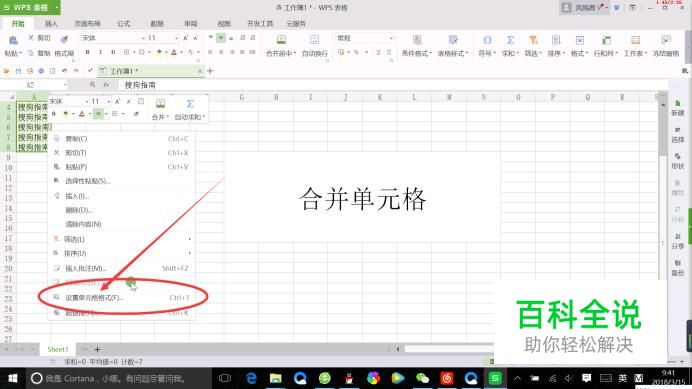Click the Cortana search box on taskbar
This screenshot has width=692, height=389.
120,378
